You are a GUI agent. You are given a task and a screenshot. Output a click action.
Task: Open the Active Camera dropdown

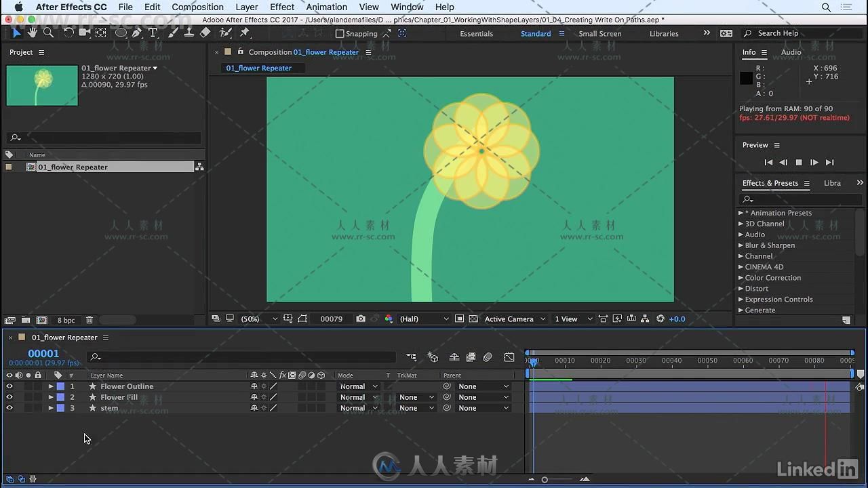click(515, 319)
